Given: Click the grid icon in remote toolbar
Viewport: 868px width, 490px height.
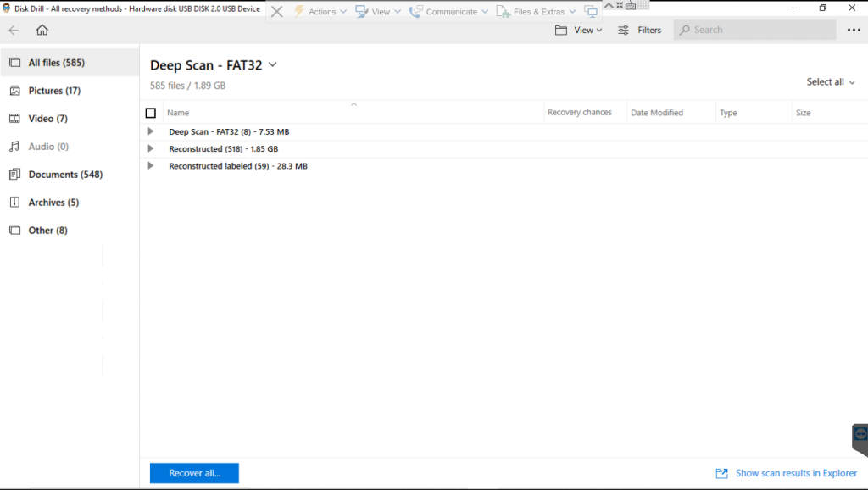Looking at the screenshot, I should (643, 5).
